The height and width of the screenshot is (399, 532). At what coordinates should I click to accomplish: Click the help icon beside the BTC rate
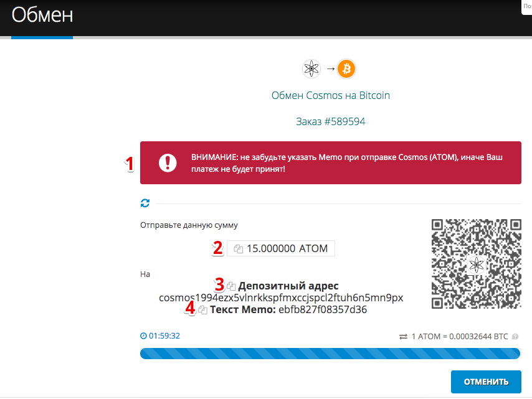point(515,337)
